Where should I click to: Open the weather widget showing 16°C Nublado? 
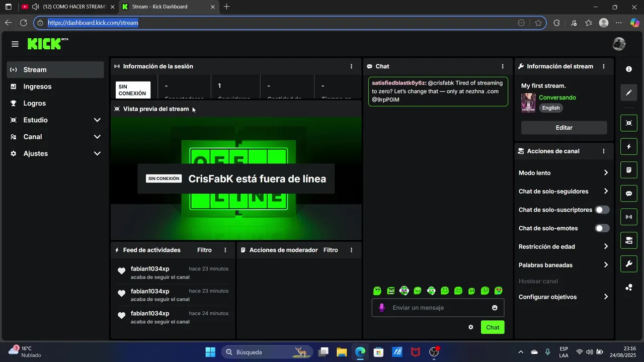tap(25, 352)
